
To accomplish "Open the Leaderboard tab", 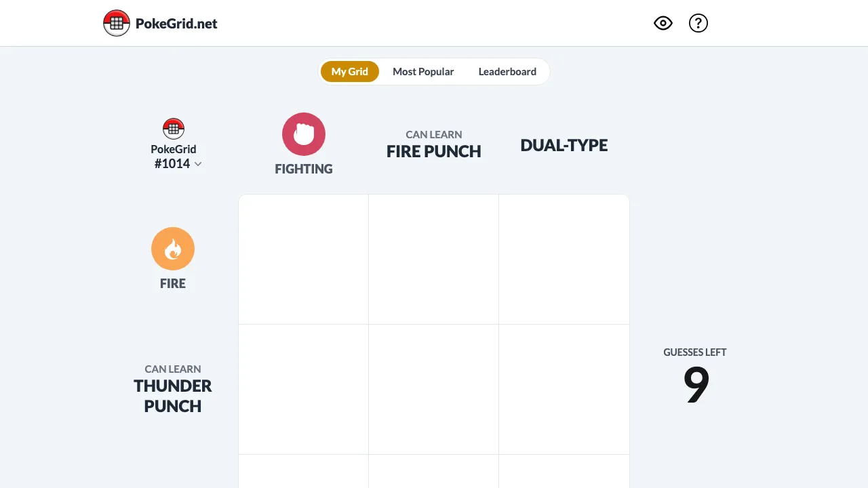I will coord(507,71).
